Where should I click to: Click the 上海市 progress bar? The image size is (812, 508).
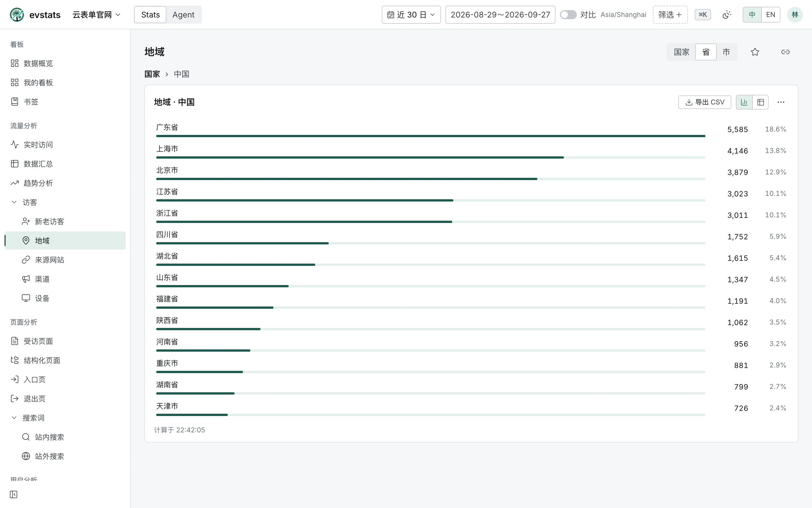coord(431,157)
